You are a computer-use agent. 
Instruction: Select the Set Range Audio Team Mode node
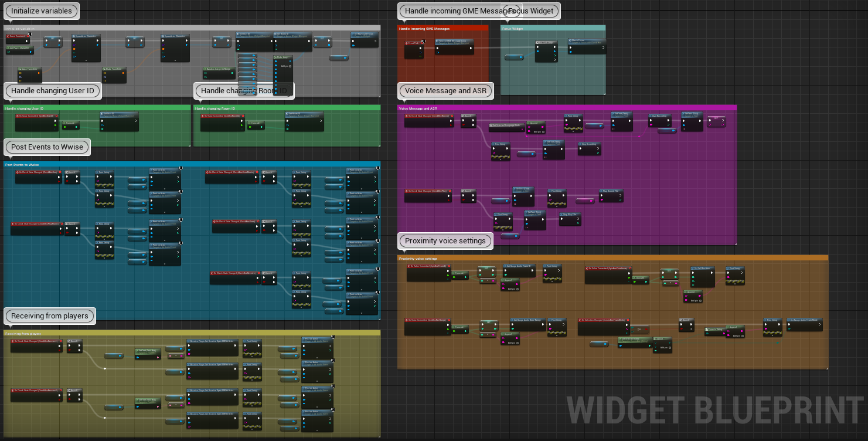click(x=805, y=320)
